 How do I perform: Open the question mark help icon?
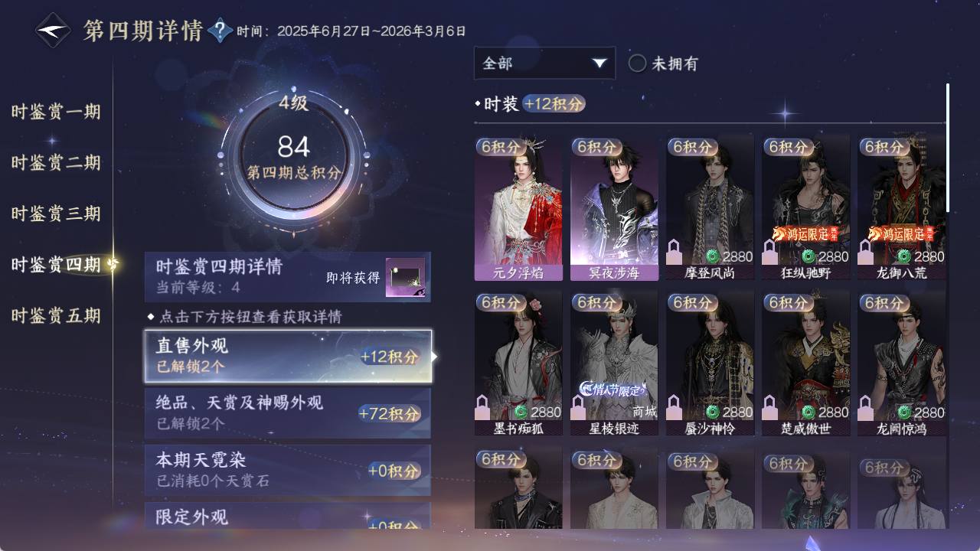click(x=220, y=31)
